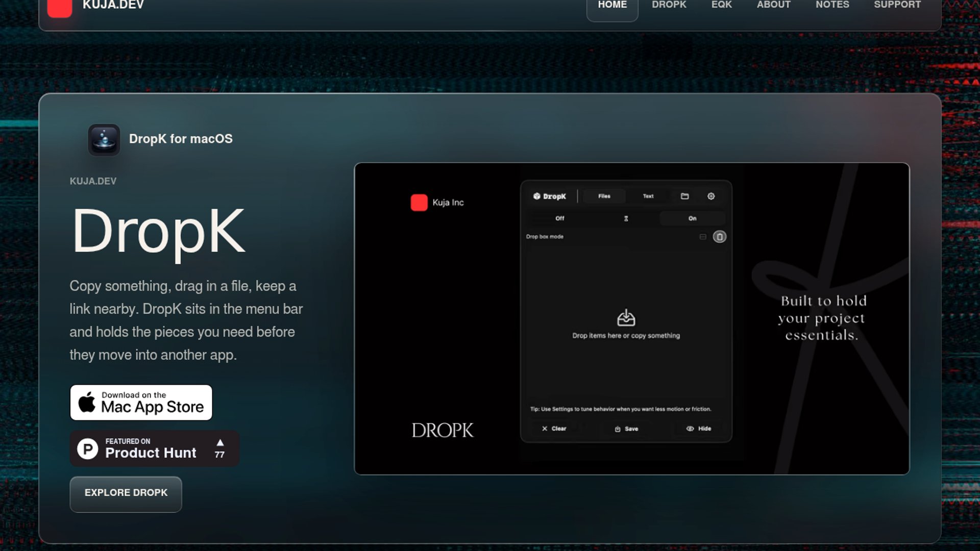Click the Drop box mode label
Viewport: 980px width, 551px height.
coord(545,237)
